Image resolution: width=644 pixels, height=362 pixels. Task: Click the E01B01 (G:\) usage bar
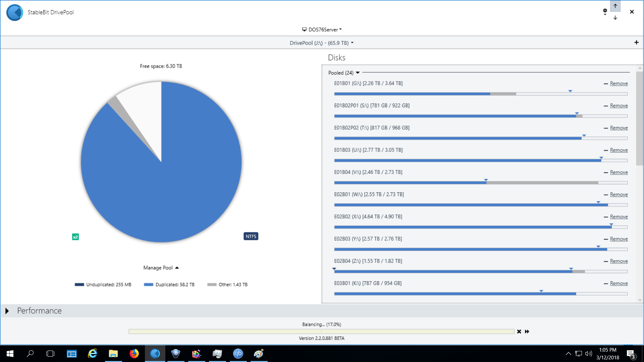(x=481, y=94)
